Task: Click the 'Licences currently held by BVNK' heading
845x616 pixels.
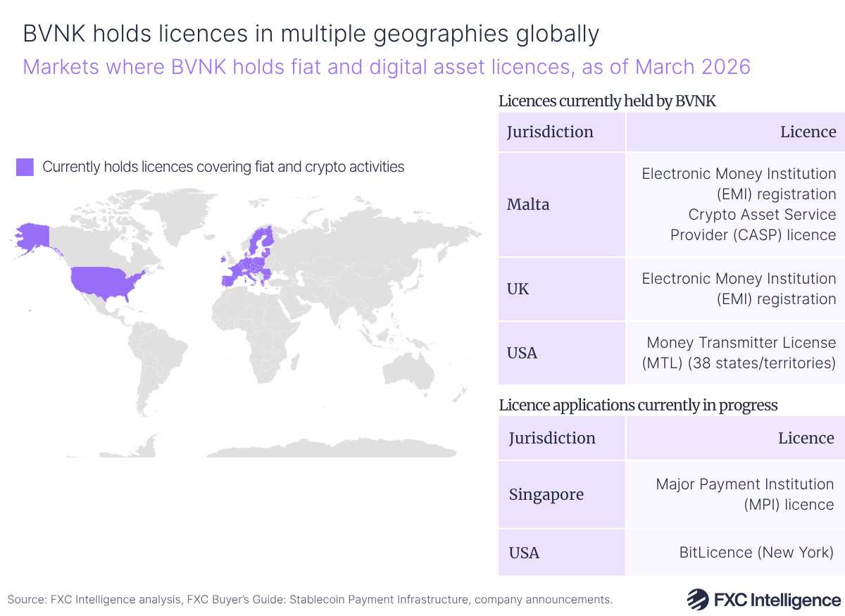Action: pos(607,101)
